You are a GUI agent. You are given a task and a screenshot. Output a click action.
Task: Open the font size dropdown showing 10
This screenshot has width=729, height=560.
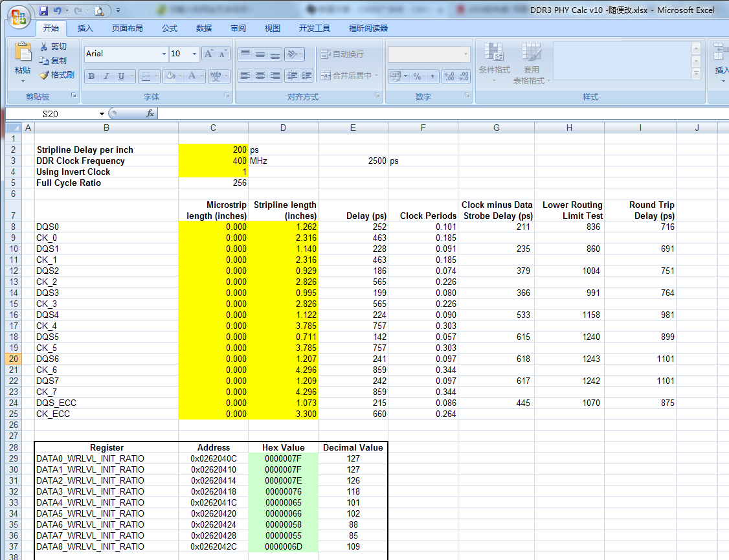194,54
